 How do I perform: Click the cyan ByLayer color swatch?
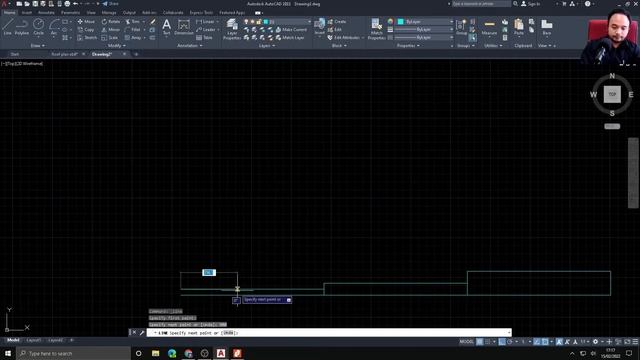point(401,22)
